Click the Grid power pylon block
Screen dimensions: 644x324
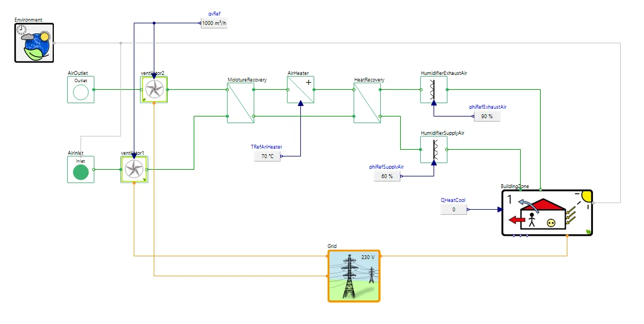point(354,276)
